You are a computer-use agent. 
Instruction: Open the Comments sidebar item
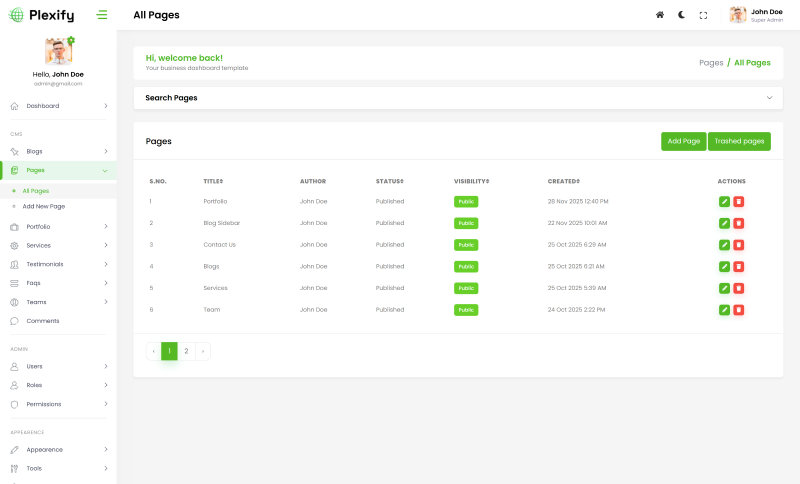[43, 321]
